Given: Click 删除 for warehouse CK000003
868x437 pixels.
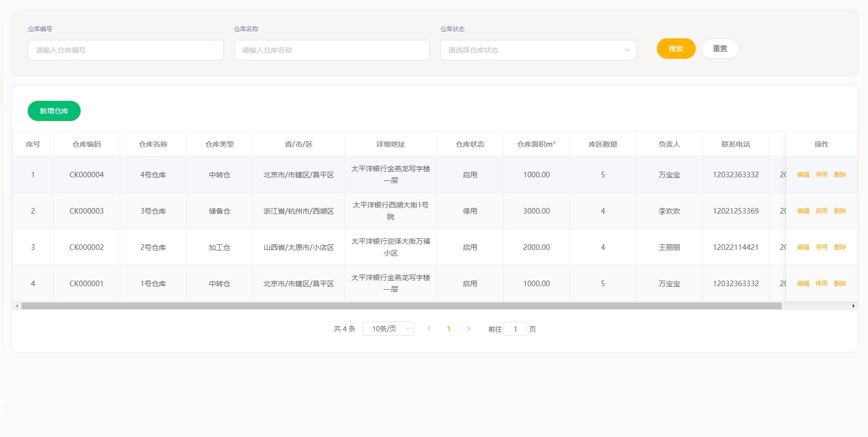Looking at the screenshot, I should tap(840, 211).
